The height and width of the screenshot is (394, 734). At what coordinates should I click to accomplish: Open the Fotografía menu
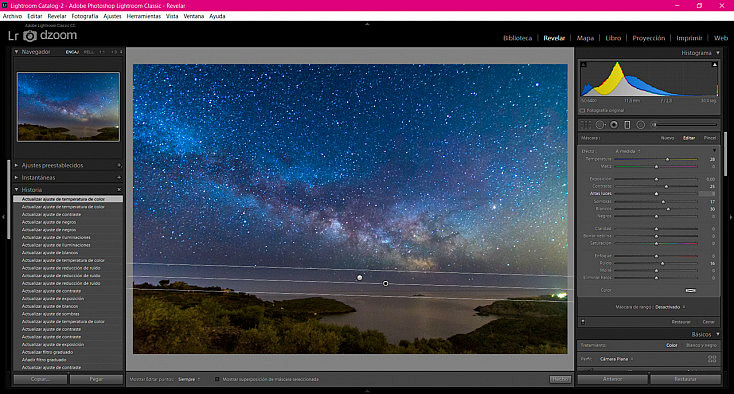point(85,16)
